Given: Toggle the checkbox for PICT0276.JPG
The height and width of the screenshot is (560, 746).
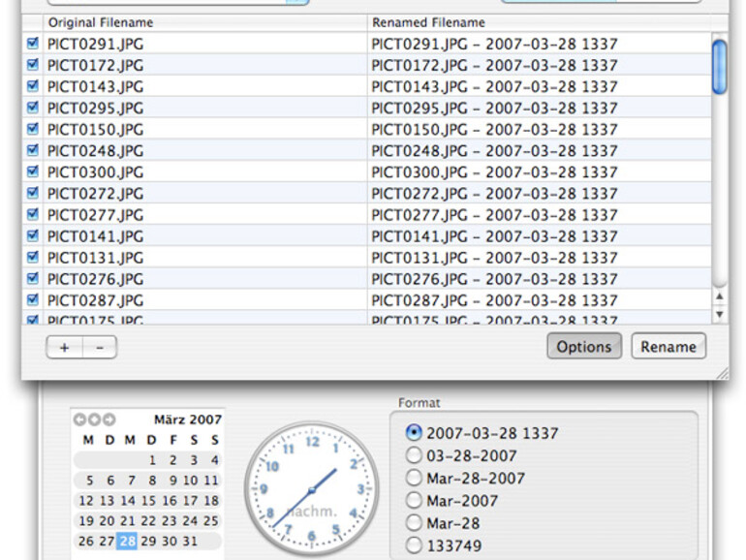Looking at the screenshot, I should (x=32, y=278).
